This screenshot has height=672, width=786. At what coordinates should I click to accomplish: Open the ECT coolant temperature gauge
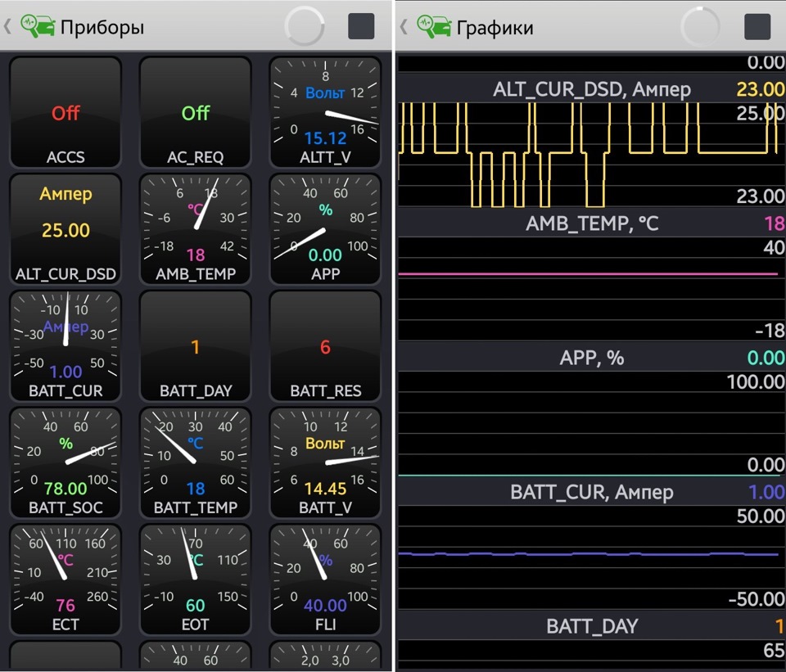65,580
